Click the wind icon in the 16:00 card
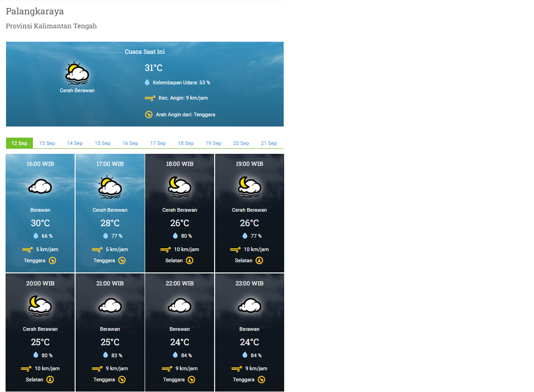Screen dimensions: 534x392 28,250
